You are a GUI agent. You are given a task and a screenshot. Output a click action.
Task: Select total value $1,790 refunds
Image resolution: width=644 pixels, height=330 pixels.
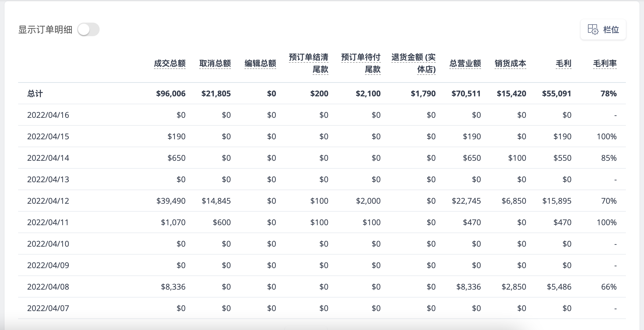[423, 94]
